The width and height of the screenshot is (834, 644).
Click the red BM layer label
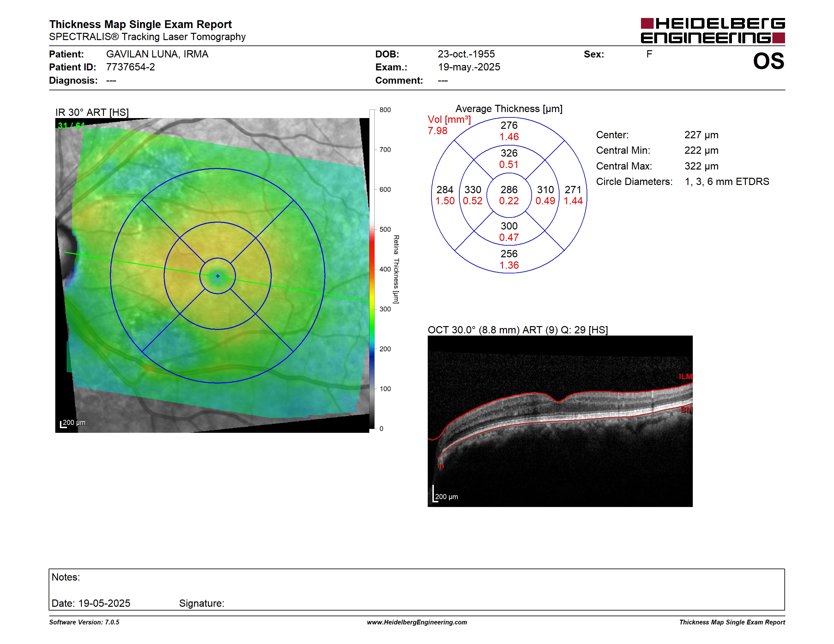pos(686,410)
